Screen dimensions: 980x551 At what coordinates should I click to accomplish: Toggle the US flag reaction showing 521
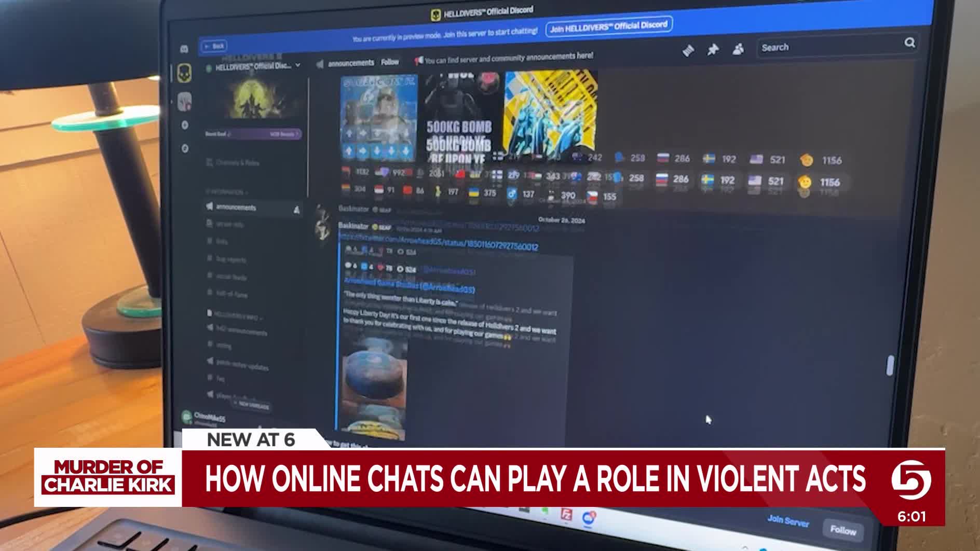(x=767, y=181)
